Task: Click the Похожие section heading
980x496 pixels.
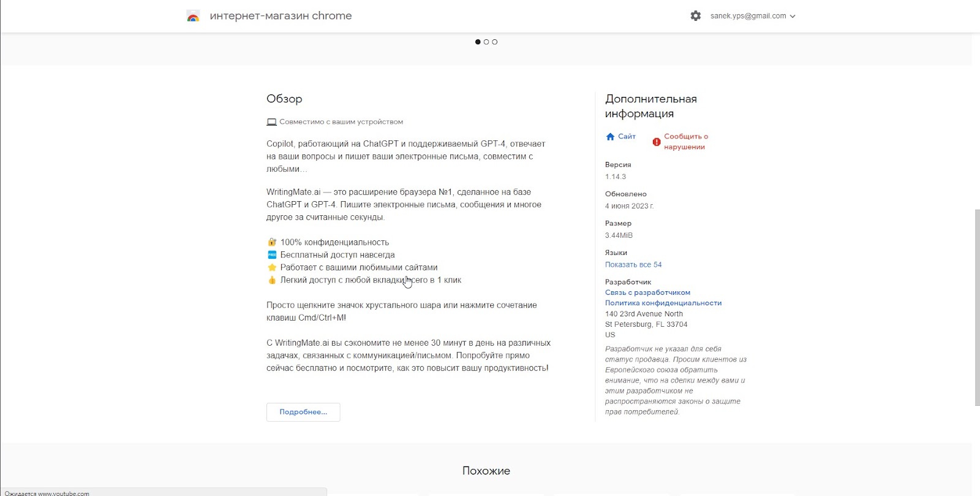Action: [x=486, y=471]
